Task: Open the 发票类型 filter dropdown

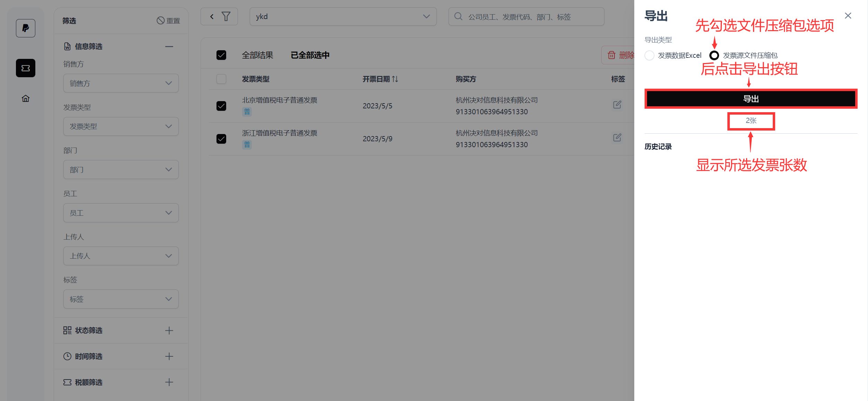Action: point(121,126)
